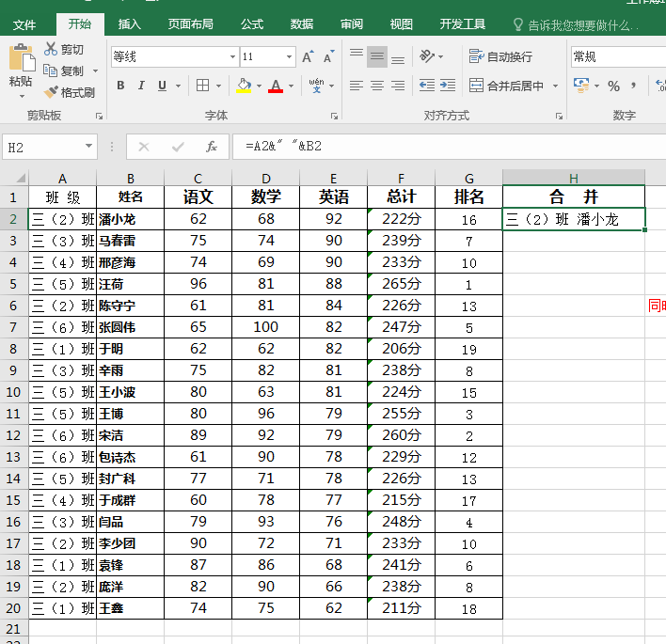Cancel formula entry with X icon
Image resolution: width=666 pixels, height=644 pixels.
(x=144, y=147)
